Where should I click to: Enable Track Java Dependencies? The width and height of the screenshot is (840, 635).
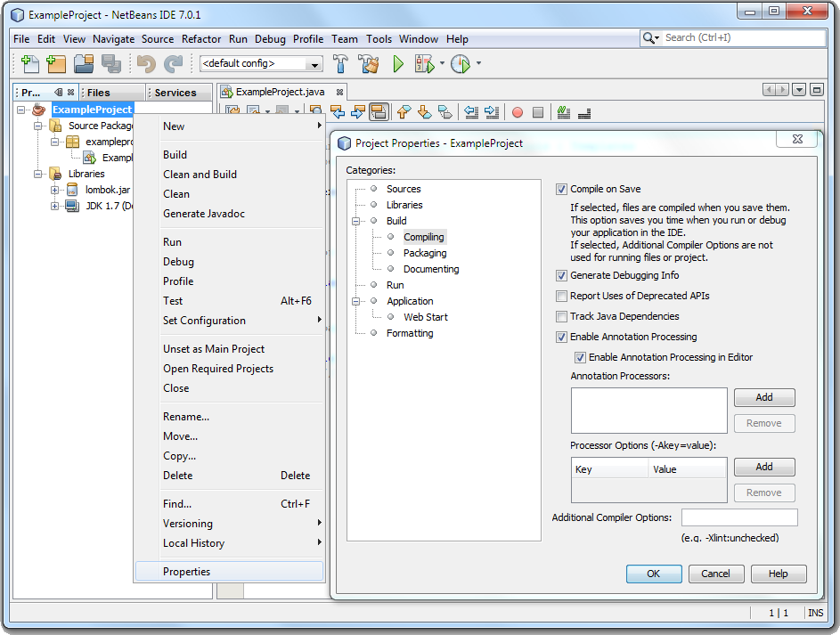[560, 316]
